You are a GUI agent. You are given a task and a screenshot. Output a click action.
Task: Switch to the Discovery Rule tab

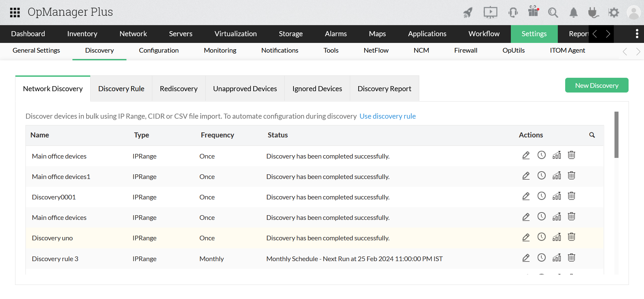pos(121,89)
